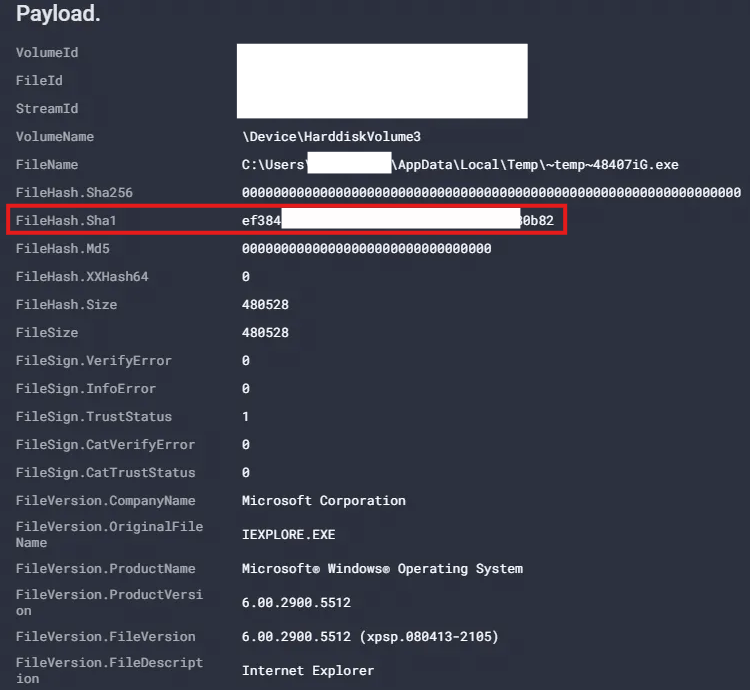750x690 pixels.
Task: Select the FileHash.Sha256 all-zeros value
Action: [491, 192]
